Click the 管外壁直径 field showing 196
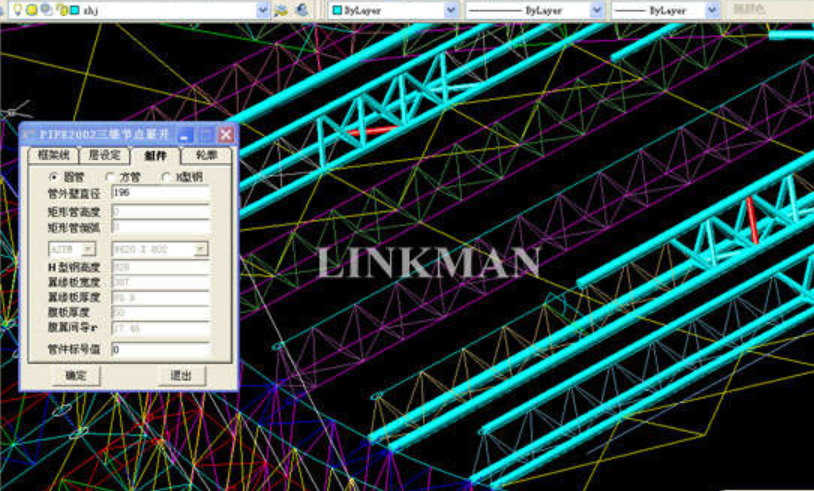 [x=161, y=193]
